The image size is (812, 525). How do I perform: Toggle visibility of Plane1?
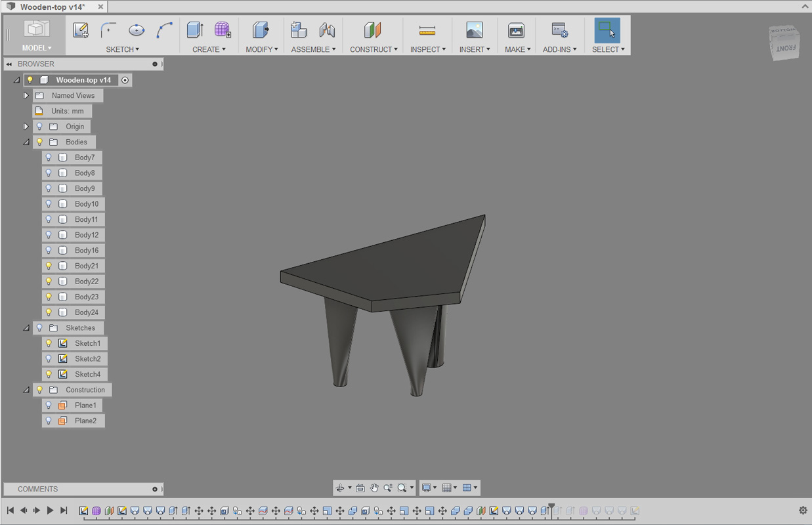click(x=49, y=406)
